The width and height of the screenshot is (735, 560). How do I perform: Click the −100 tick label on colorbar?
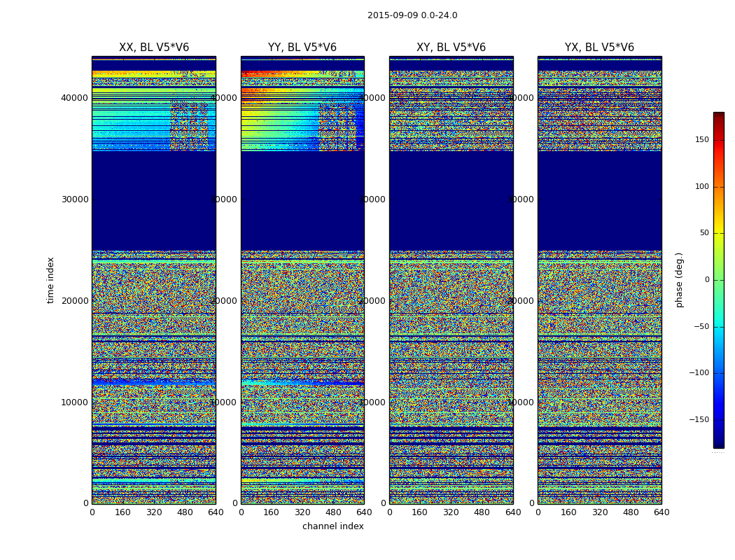tap(699, 373)
